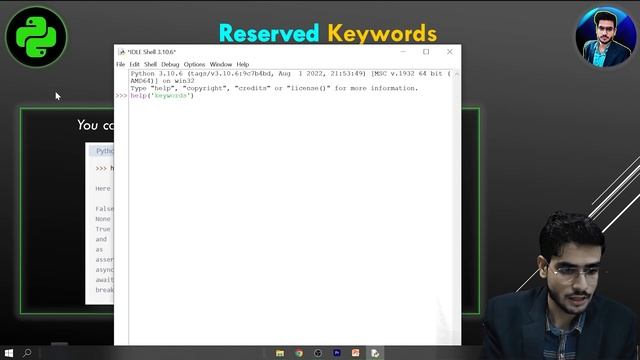The width and height of the screenshot is (640, 360).
Task: Click the green Python logo in the slide
Action: (36, 37)
